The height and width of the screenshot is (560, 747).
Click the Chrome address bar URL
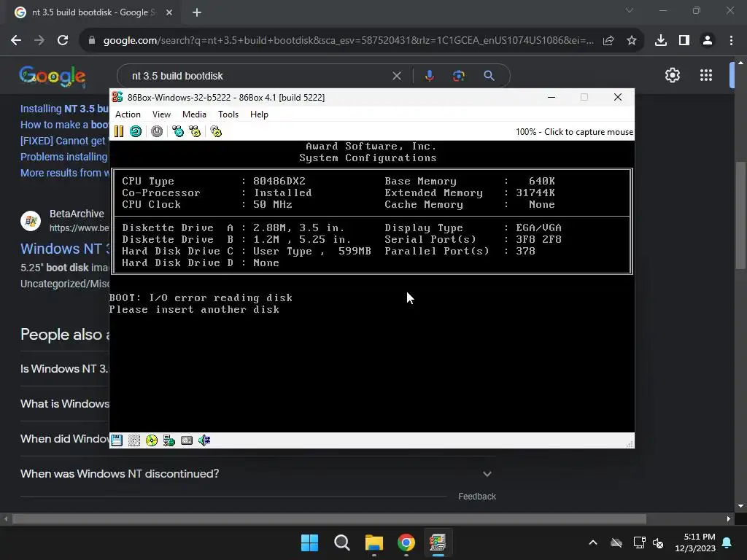pyautogui.click(x=348, y=41)
